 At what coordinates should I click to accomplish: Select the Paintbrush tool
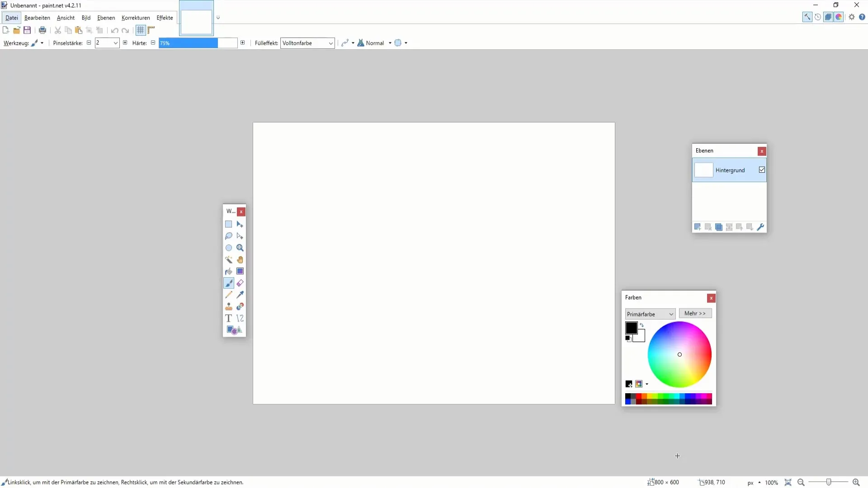click(x=229, y=283)
